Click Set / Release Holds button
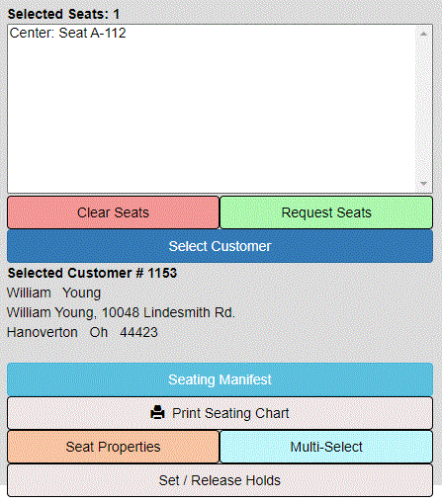 click(x=220, y=480)
